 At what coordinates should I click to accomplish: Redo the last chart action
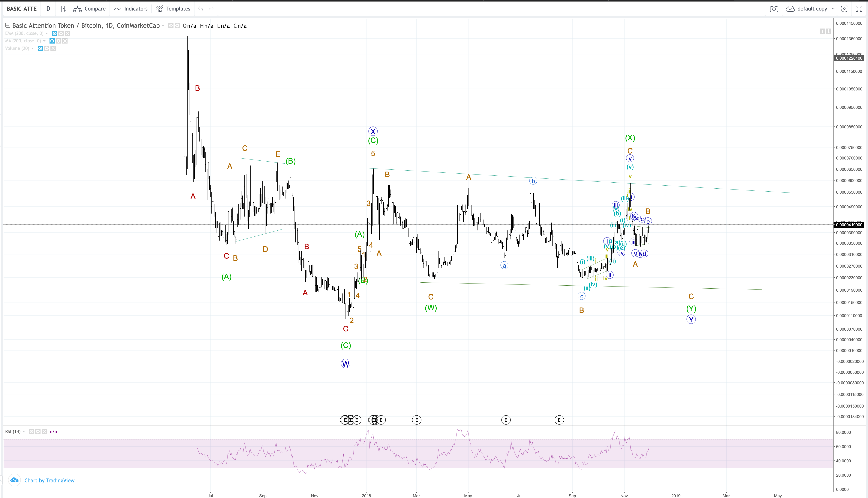(x=211, y=9)
